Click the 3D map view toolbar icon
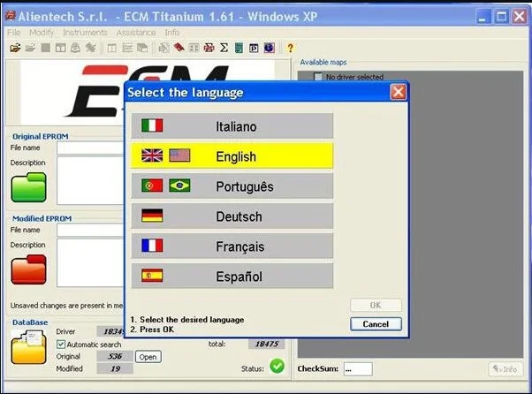Screen dimensions: 532x394 pos(142,48)
